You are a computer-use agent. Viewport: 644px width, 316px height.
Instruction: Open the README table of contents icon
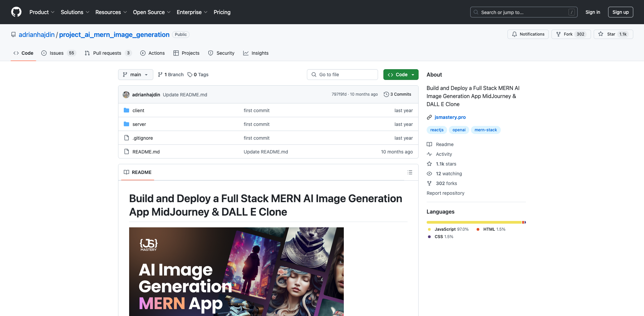point(410,172)
